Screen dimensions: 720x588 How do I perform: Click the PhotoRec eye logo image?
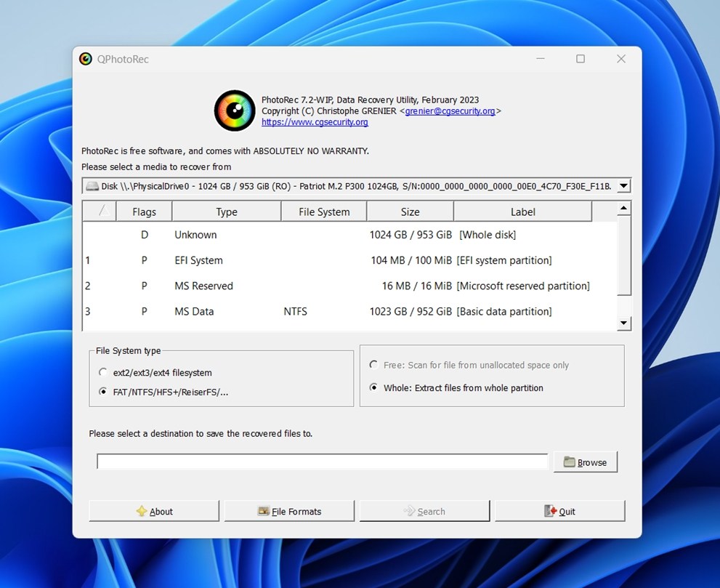pos(235,110)
